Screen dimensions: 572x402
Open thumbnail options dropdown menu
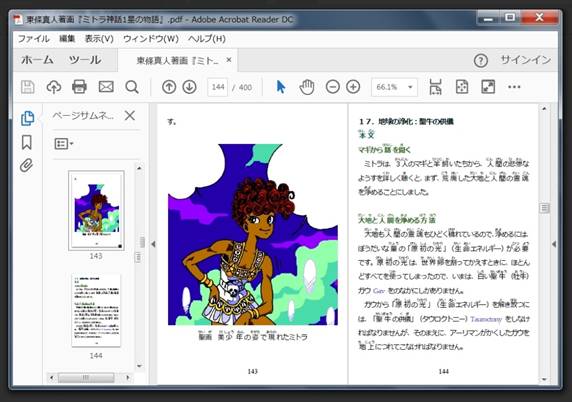[63, 144]
